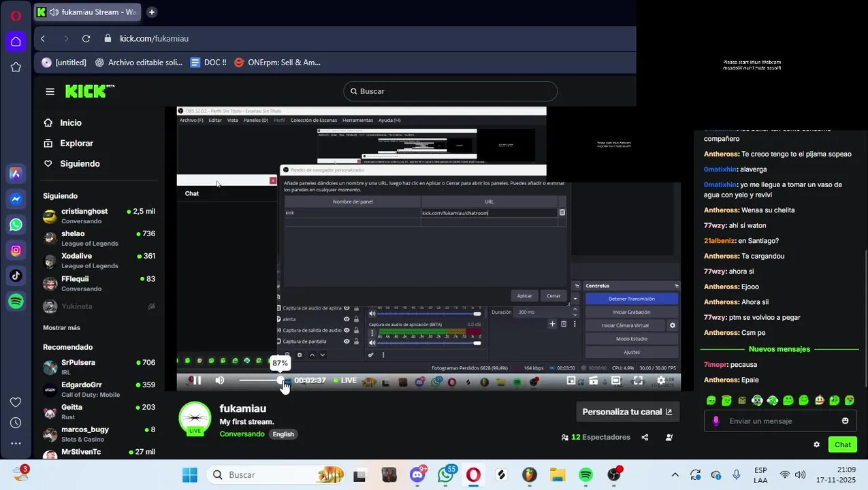Toggle visibility of Captura de pantalla source
This screenshot has width=868, height=490.
(346, 341)
